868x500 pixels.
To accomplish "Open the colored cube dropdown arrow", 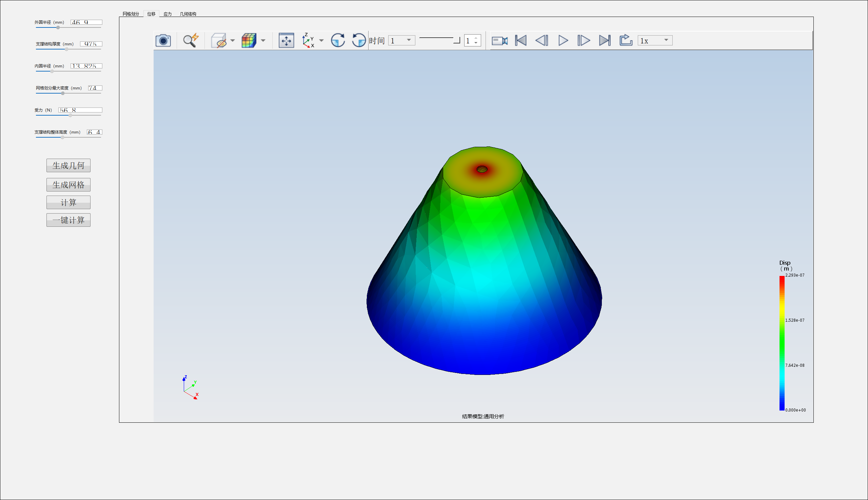I will [263, 41].
